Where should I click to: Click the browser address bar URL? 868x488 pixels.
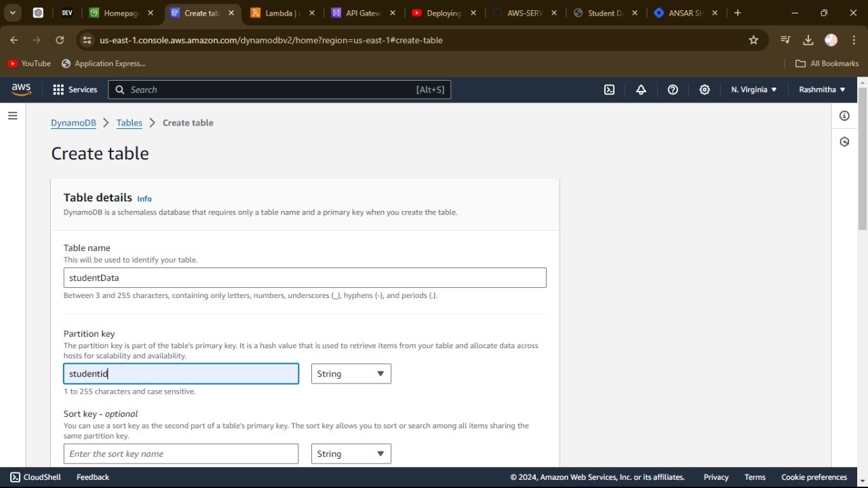coord(271,40)
